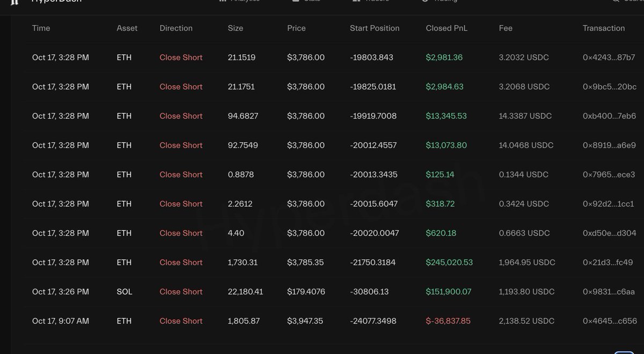The image size is (644, 354).
Task: Click the Direction column header
Action: (176, 28)
